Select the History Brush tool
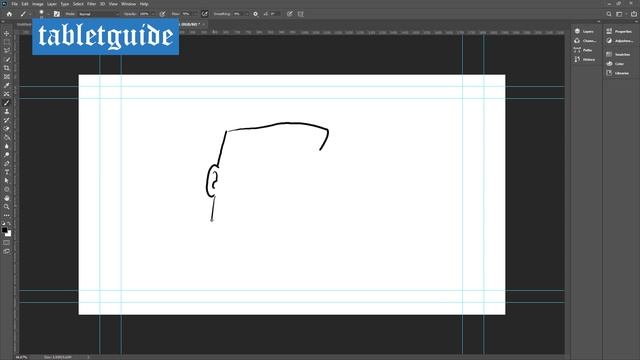 click(7, 120)
